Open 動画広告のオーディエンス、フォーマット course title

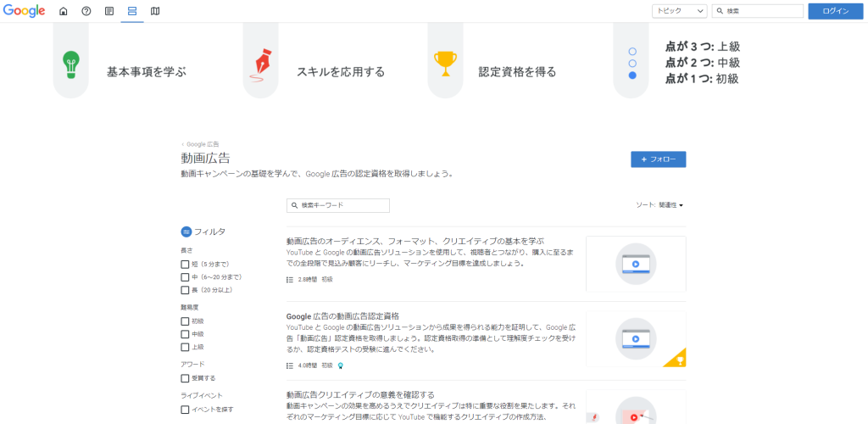pyautogui.click(x=415, y=242)
